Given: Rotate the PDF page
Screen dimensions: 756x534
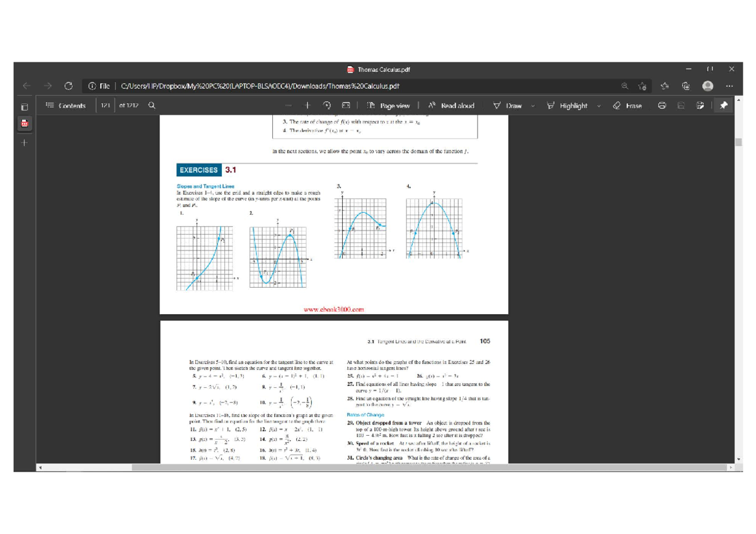Looking at the screenshot, I should [x=326, y=106].
